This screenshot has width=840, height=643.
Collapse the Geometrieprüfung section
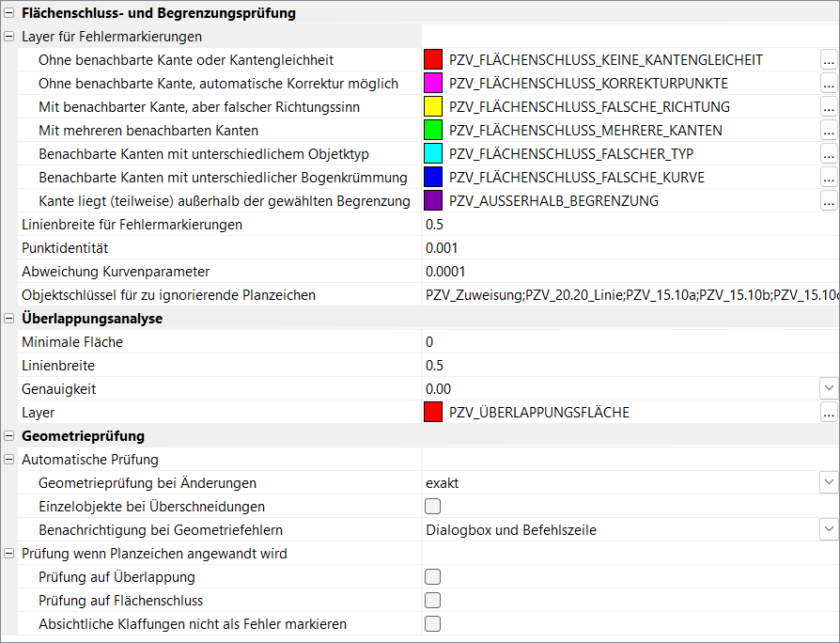pos(9,436)
